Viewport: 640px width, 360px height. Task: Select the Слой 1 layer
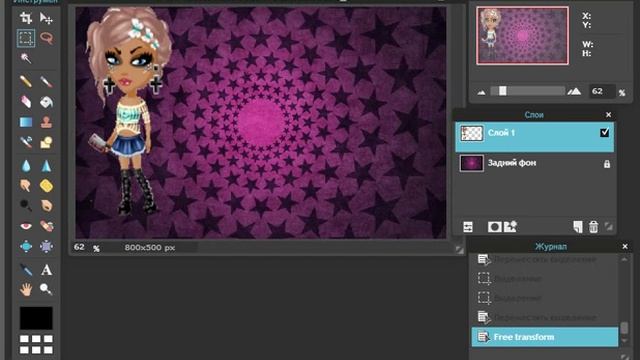534,137
